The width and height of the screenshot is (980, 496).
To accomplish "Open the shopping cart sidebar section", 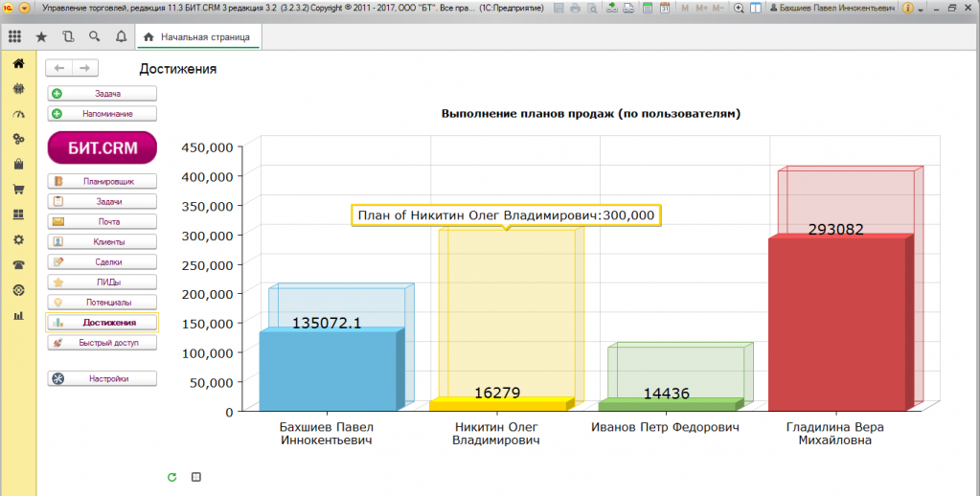I will (19, 190).
